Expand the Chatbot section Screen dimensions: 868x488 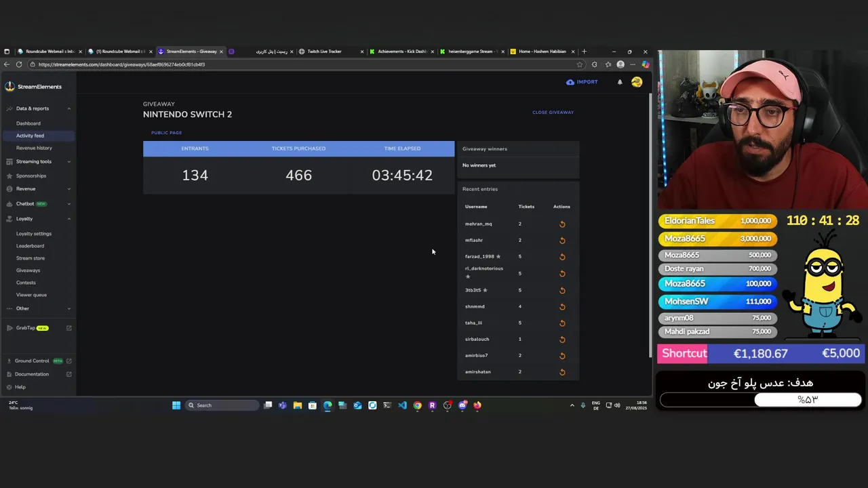click(68, 204)
